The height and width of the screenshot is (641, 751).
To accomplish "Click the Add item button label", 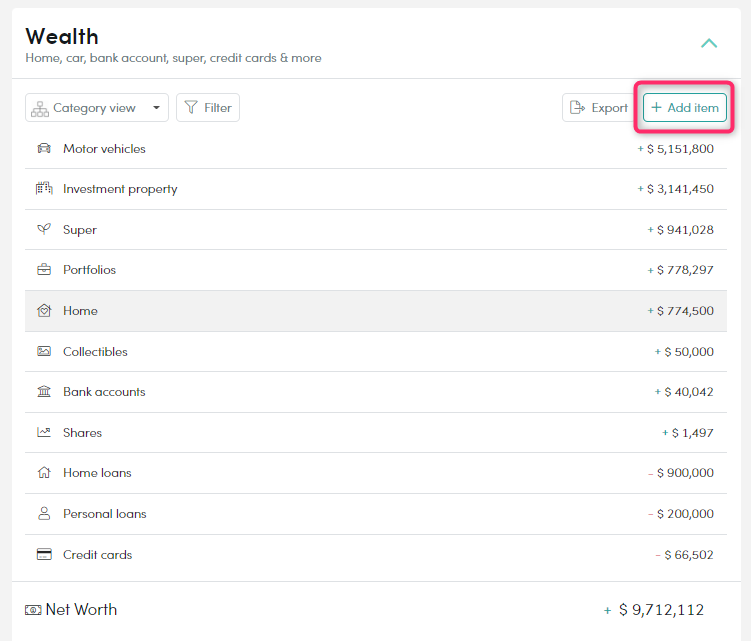I will click(693, 108).
